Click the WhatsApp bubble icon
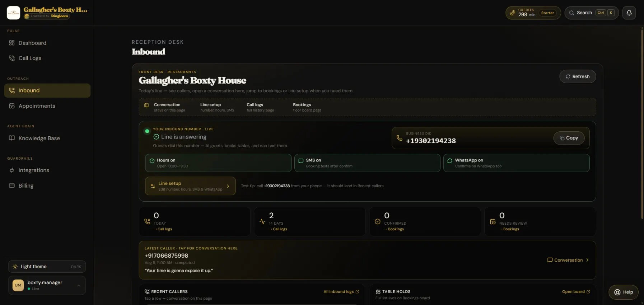The width and height of the screenshot is (644, 305). (x=450, y=161)
